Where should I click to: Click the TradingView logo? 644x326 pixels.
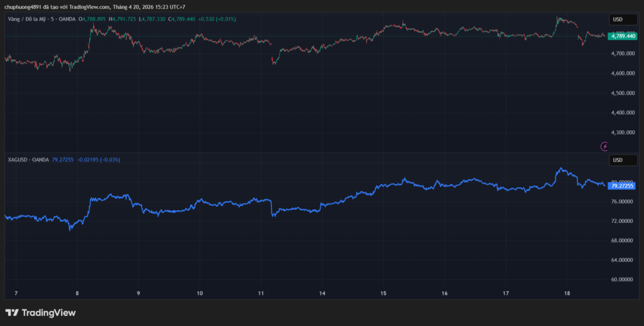(x=40, y=312)
